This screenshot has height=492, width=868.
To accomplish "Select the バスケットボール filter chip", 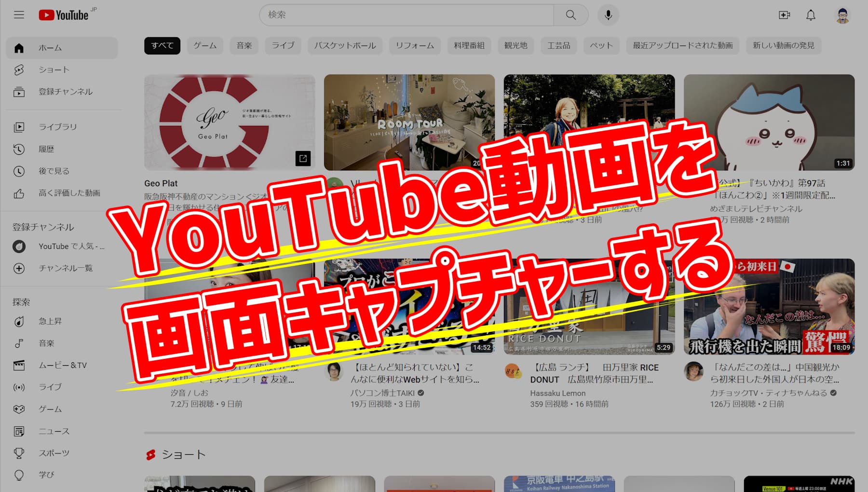I will [345, 46].
